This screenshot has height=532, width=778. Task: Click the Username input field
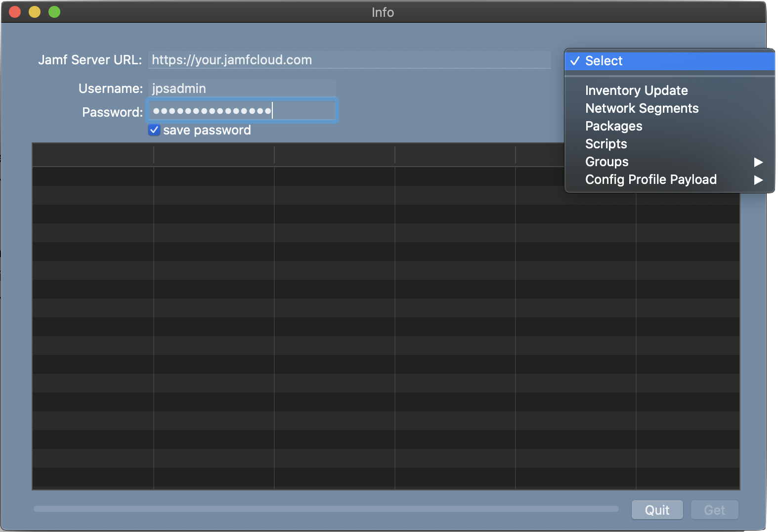point(242,89)
